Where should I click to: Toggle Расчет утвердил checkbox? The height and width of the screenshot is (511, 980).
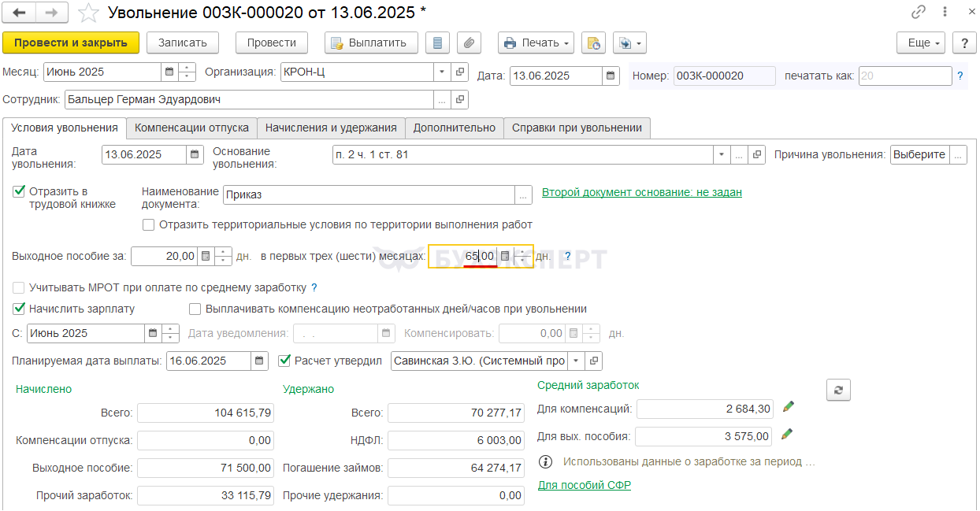(x=284, y=361)
